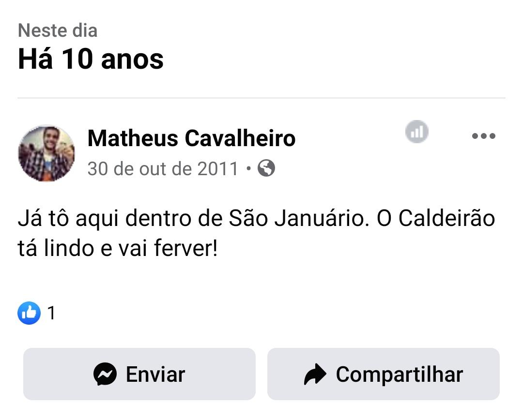Tap the 'Há 10 anos' heading
The height and width of the screenshot is (420, 523).
(x=91, y=59)
